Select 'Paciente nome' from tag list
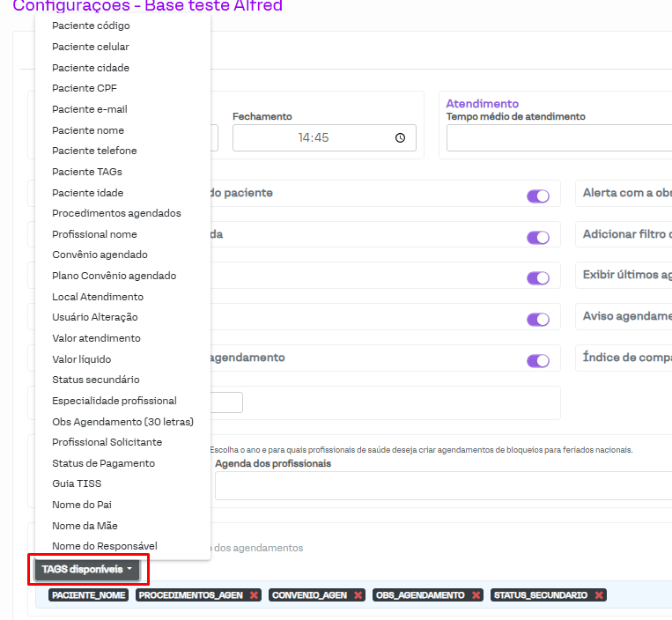The width and height of the screenshot is (672, 620). click(88, 130)
